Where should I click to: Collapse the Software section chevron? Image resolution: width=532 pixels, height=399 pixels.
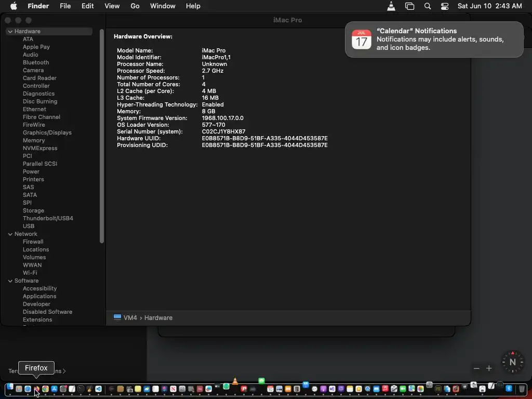coord(10,281)
